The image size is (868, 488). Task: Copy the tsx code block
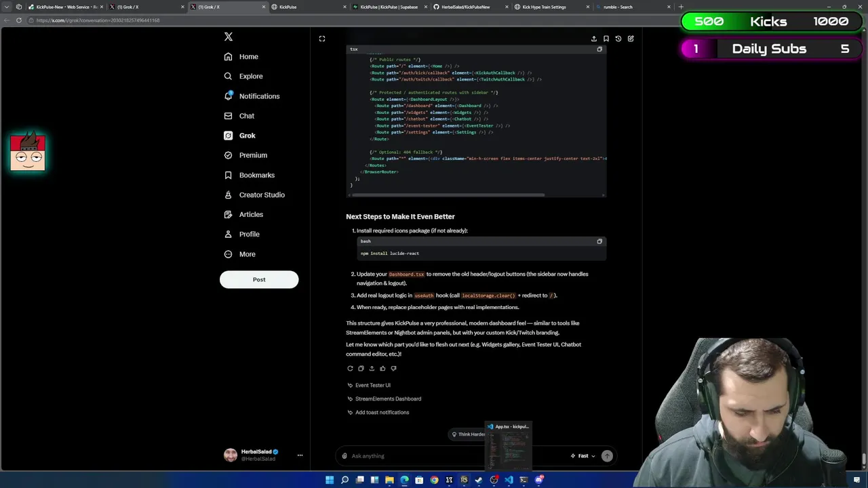coord(599,49)
